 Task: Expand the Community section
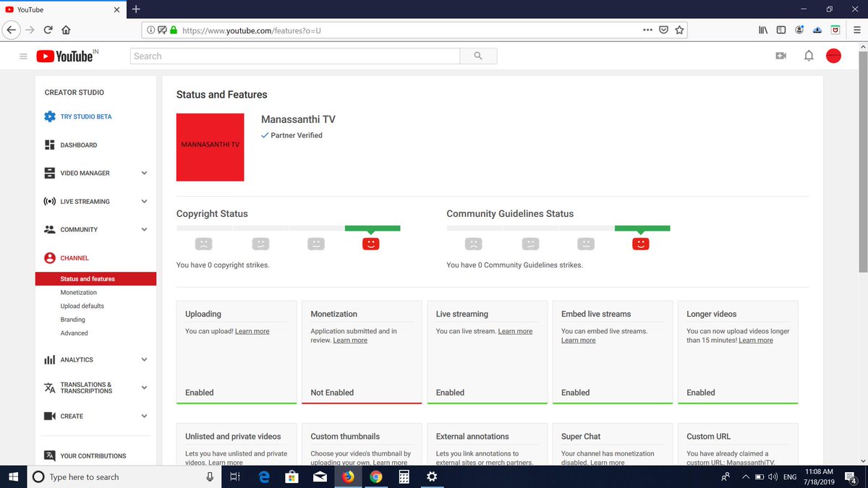pos(144,230)
